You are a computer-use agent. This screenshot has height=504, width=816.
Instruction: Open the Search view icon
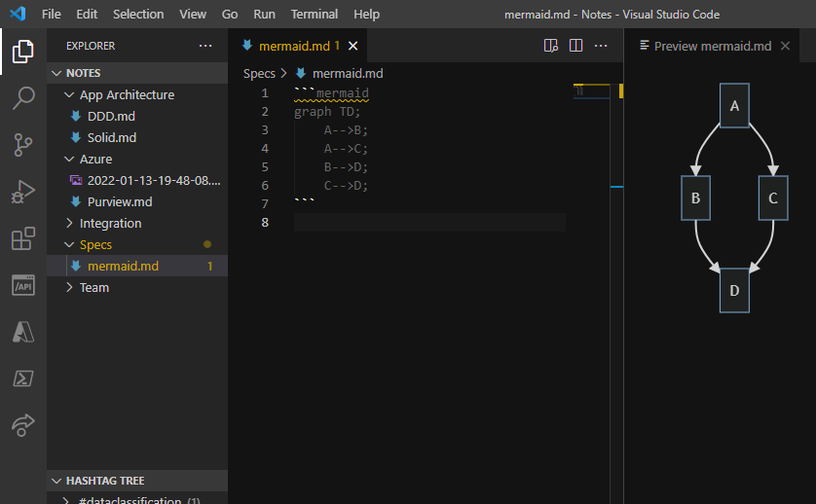[x=23, y=97]
